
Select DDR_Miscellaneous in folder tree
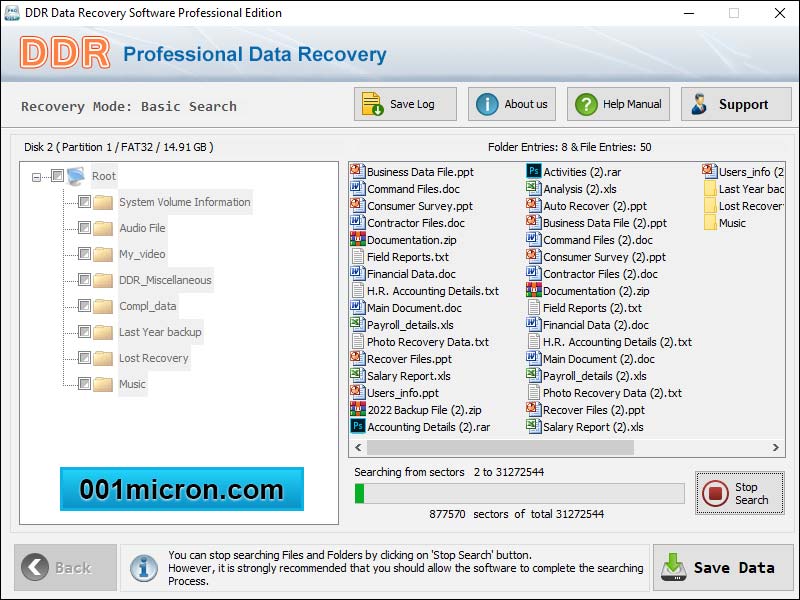pos(165,280)
